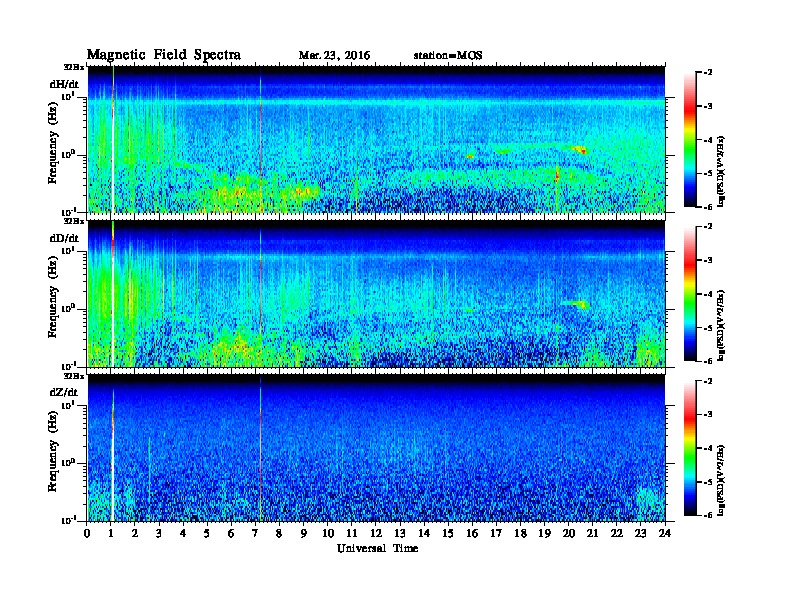Click the time axis tick label "21"
This screenshot has height=612, width=792.
[592, 533]
